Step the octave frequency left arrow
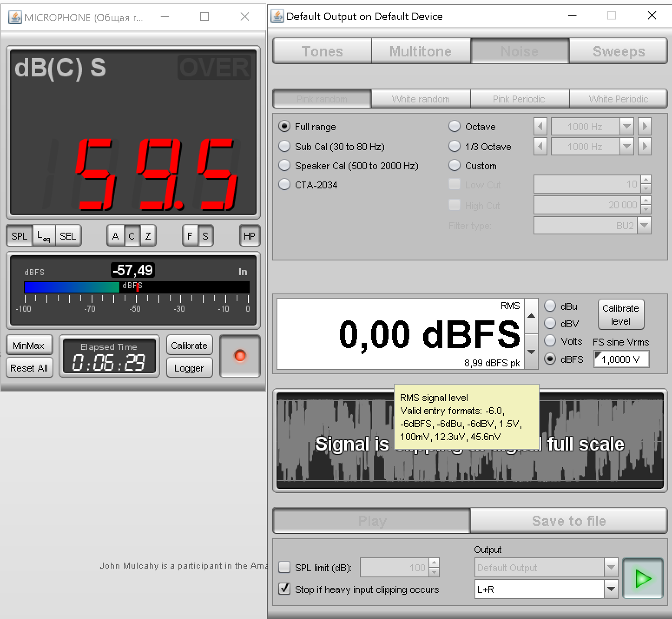672x619 pixels. pyautogui.click(x=540, y=127)
